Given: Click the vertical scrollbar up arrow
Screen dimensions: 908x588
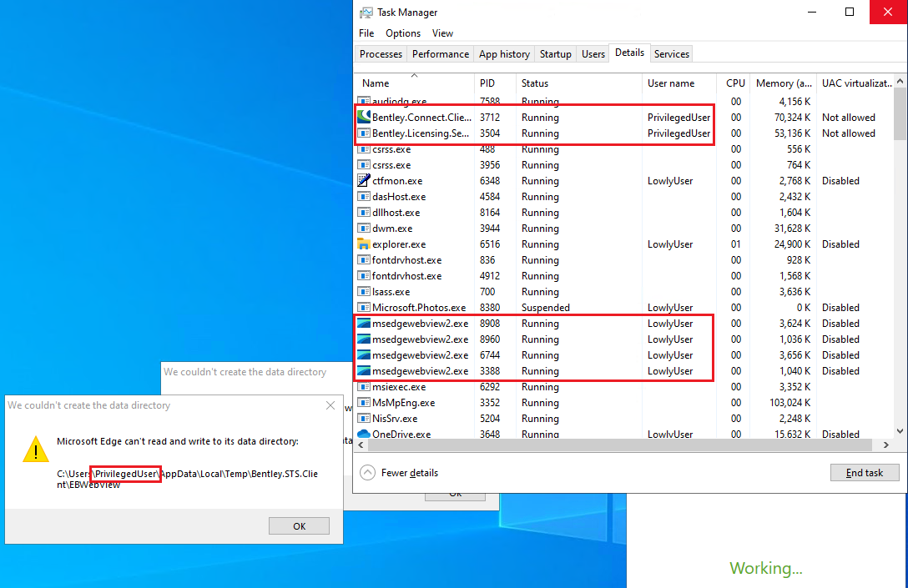Looking at the screenshot, I should pyautogui.click(x=900, y=81).
